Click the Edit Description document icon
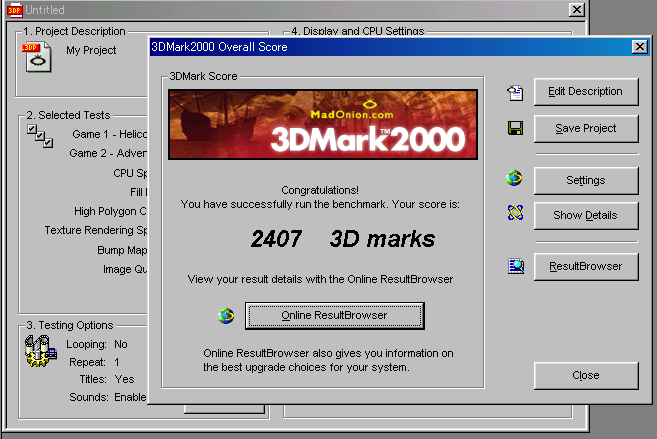The height and width of the screenshot is (439, 657). [x=515, y=92]
